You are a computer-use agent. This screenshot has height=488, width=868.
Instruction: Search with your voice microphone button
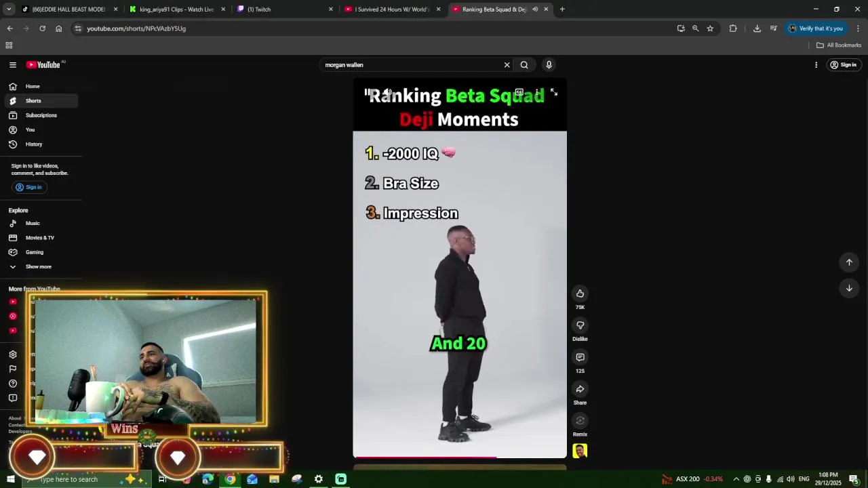549,65
